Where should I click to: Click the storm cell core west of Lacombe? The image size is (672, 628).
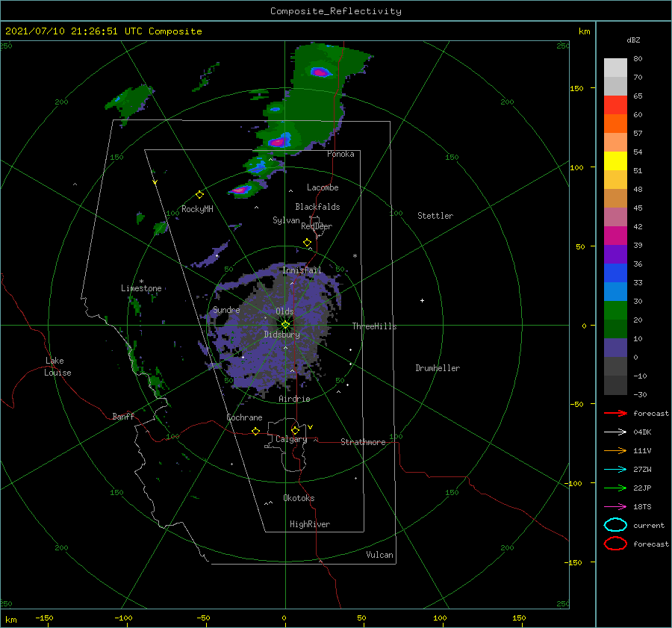[x=241, y=189]
